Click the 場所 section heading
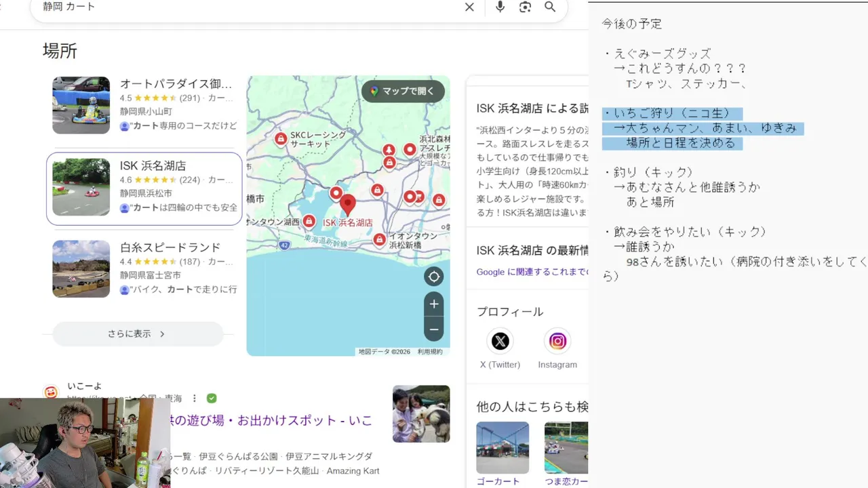The height and width of the screenshot is (488, 868). [x=60, y=51]
